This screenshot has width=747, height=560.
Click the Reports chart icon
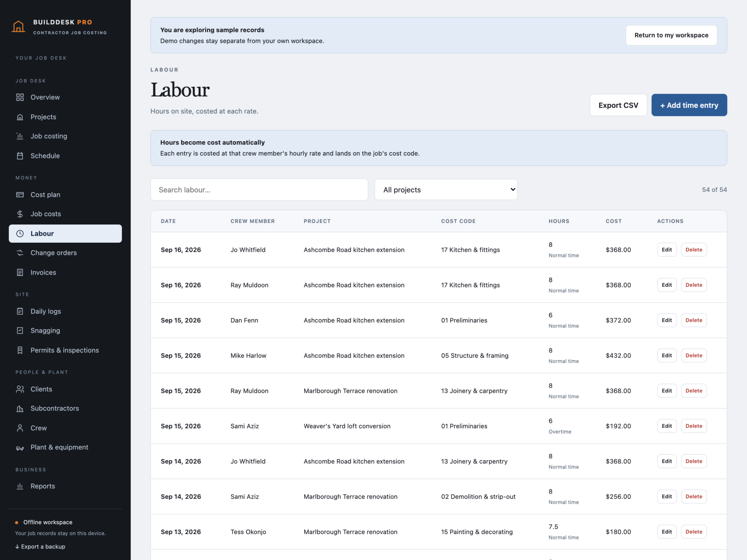click(20, 486)
